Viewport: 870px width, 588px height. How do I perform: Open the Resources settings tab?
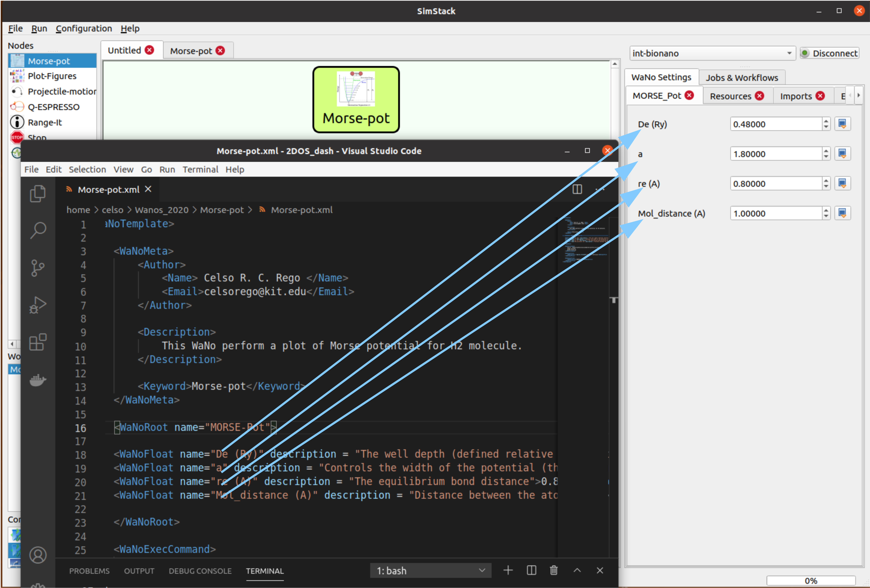pos(730,96)
